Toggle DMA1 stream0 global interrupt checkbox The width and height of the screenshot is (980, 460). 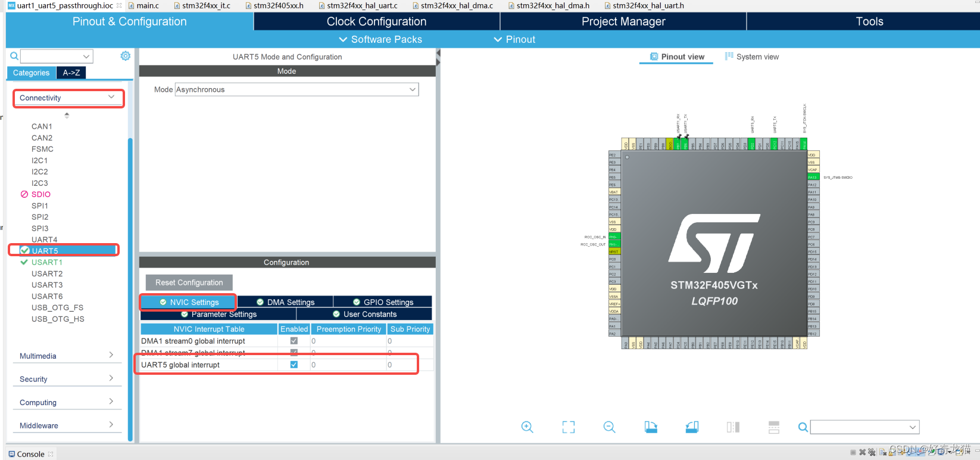pyautogui.click(x=294, y=341)
